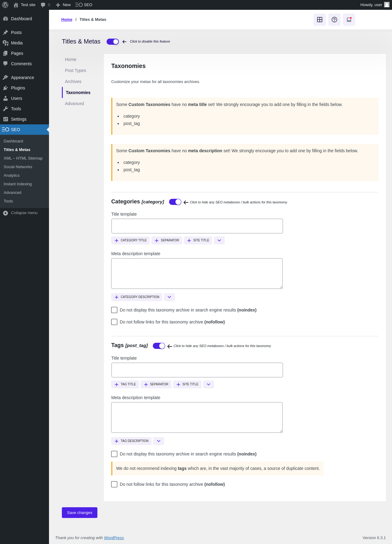Screen dimensions: 392x544
Task: Open XML – HTML Sitemap submenu
Action: tap(24, 158)
